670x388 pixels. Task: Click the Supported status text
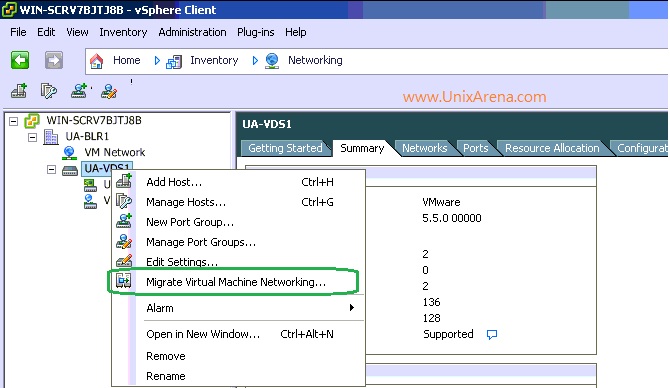[448, 334]
